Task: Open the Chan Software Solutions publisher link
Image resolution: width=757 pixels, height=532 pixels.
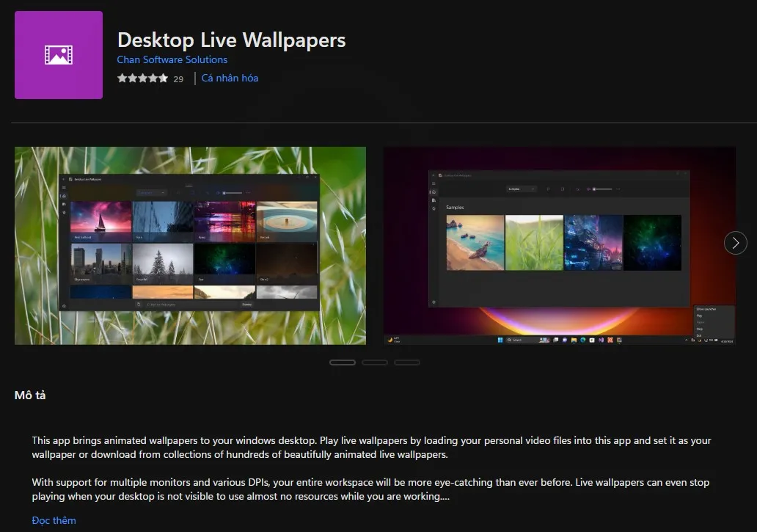Action: (172, 59)
